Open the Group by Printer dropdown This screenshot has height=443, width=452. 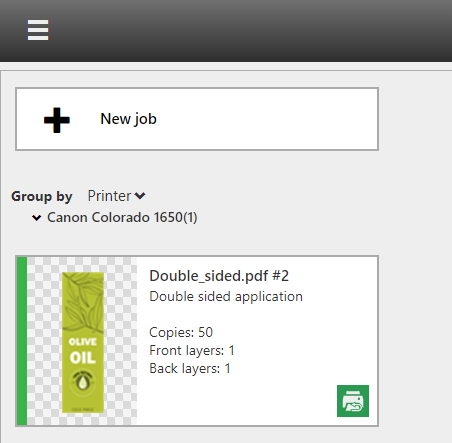[x=116, y=196]
